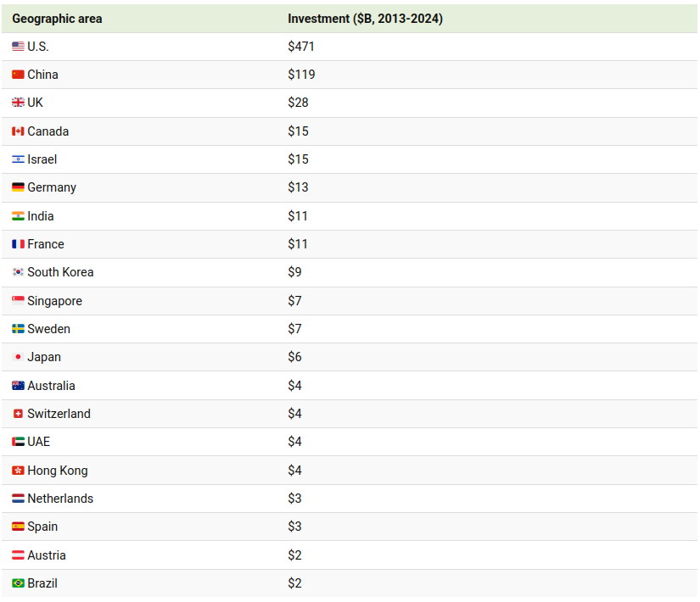Select the Australia row text

point(51,386)
